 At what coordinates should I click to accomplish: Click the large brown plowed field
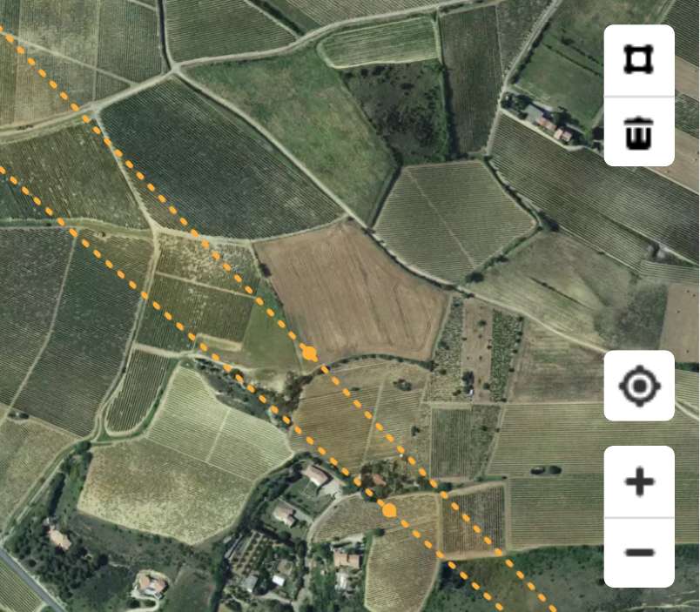tap(351, 293)
